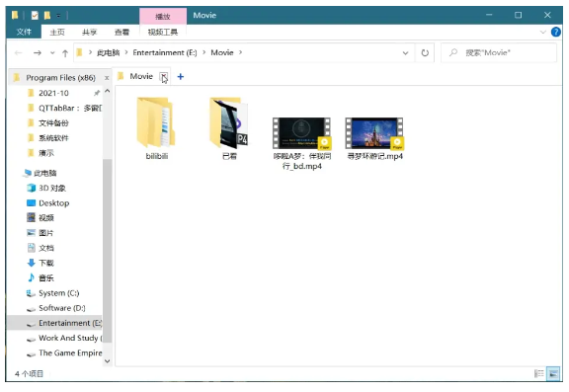The width and height of the screenshot is (569, 392).
Task: Add a new tab with plus icon
Action: click(181, 76)
